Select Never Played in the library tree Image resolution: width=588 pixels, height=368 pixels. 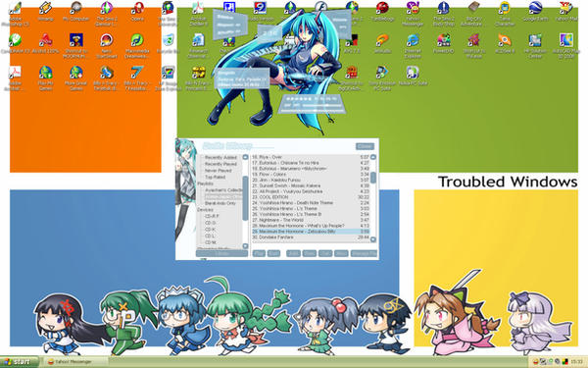click(219, 171)
